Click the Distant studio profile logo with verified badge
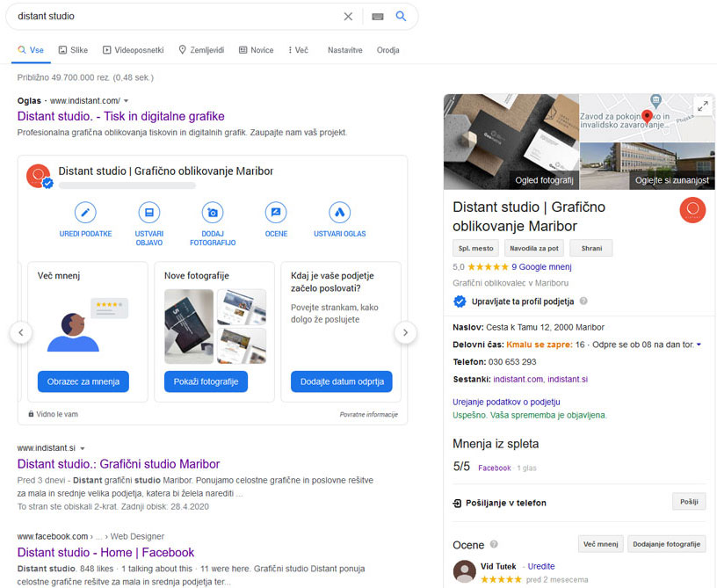 coord(39,176)
